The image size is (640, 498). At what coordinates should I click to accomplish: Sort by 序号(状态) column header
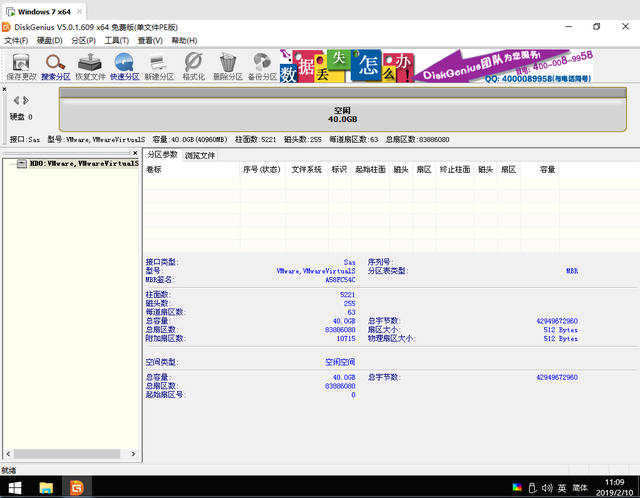click(x=262, y=169)
